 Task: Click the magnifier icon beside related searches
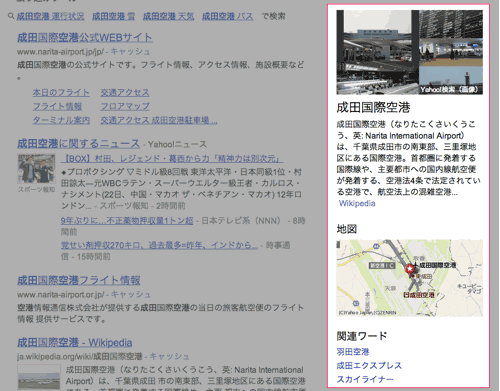pyautogui.click(x=11, y=16)
